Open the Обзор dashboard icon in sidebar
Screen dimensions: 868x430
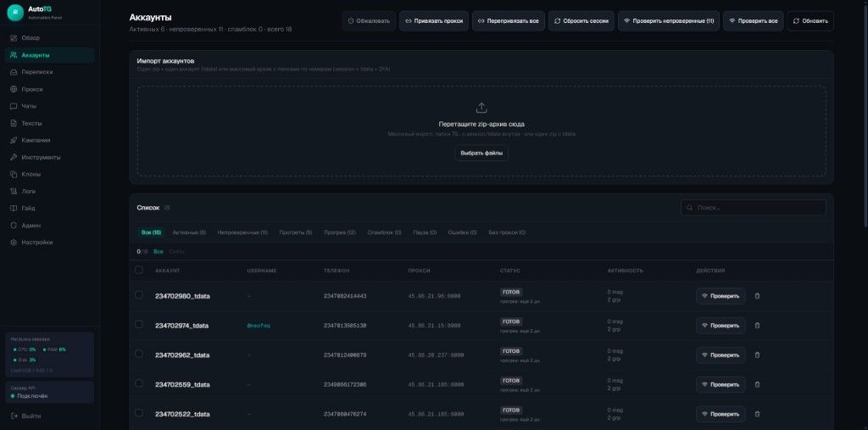(14, 38)
